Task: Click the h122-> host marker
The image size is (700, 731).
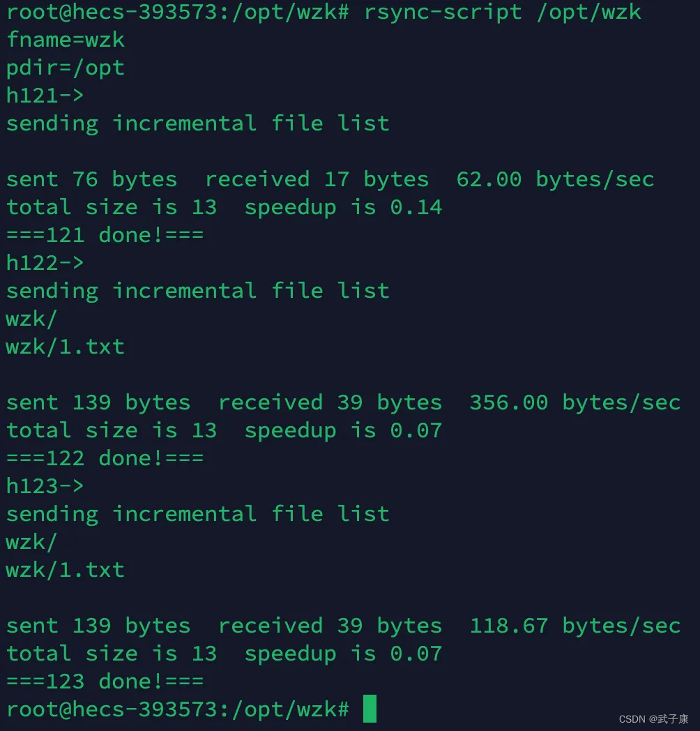Action: click(x=45, y=263)
